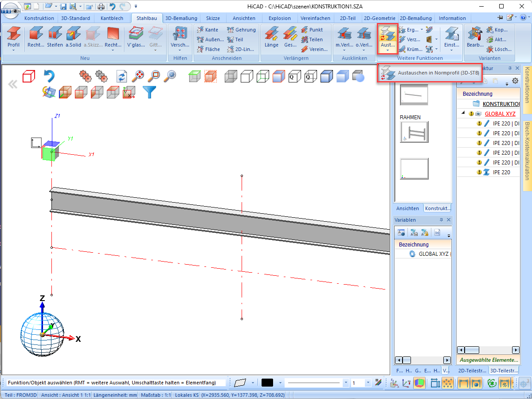Choose the Teilen split tool
The width and height of the screenshot is (532, 399).
tap(312, 39)
